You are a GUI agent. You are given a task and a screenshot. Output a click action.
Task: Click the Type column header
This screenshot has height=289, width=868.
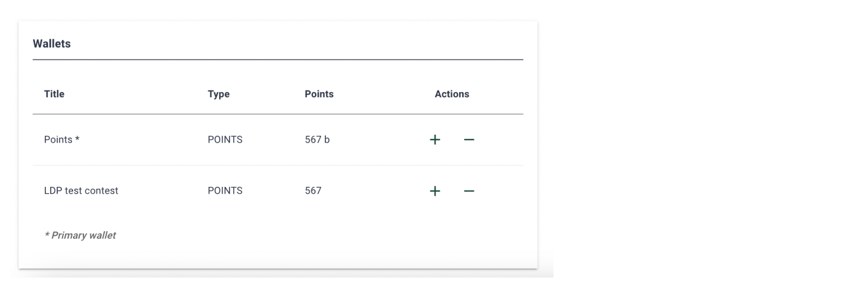click(x=219, y=94)
